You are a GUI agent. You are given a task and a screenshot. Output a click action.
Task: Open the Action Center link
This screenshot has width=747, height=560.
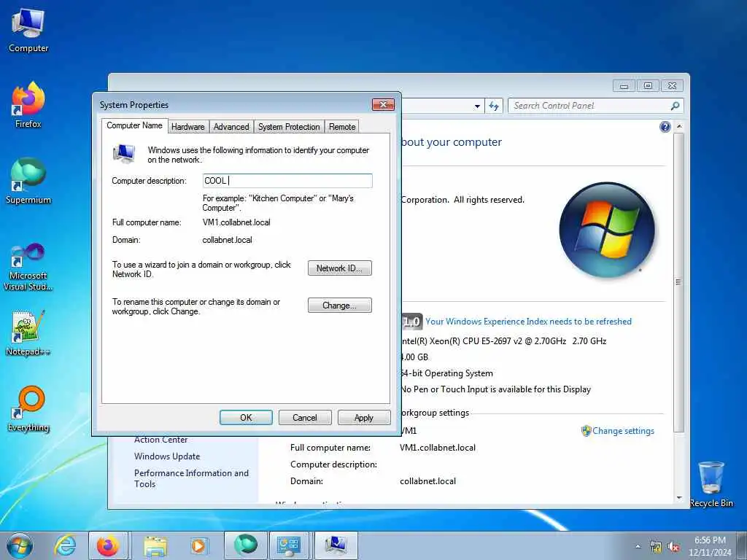[161, 440]
